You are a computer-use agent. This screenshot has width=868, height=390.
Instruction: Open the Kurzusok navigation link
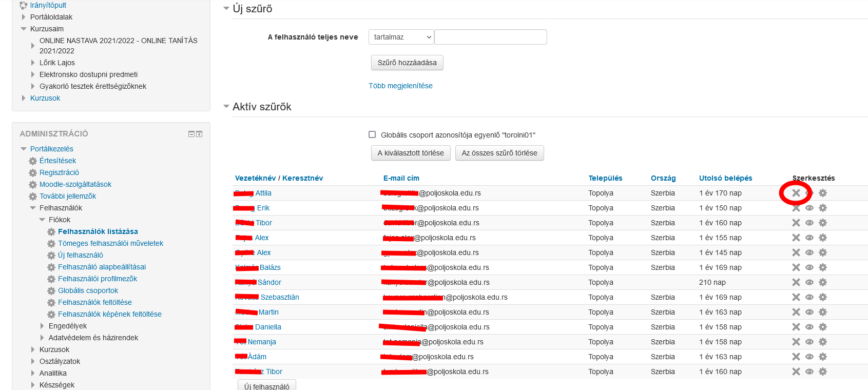(45, 98)
